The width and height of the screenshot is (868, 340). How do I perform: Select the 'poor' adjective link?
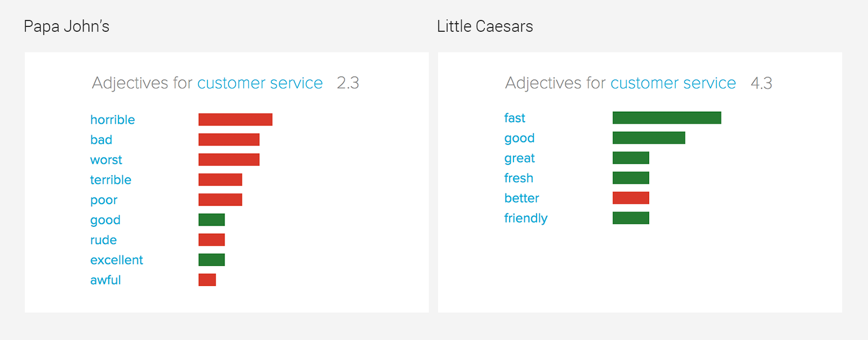(103, 200)
